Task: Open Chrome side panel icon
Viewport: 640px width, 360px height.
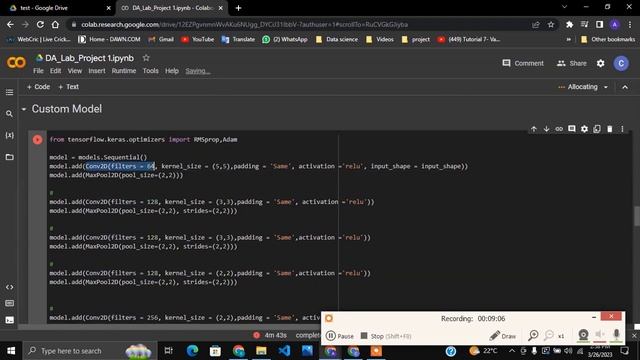Action: click(x=599, y=24)
